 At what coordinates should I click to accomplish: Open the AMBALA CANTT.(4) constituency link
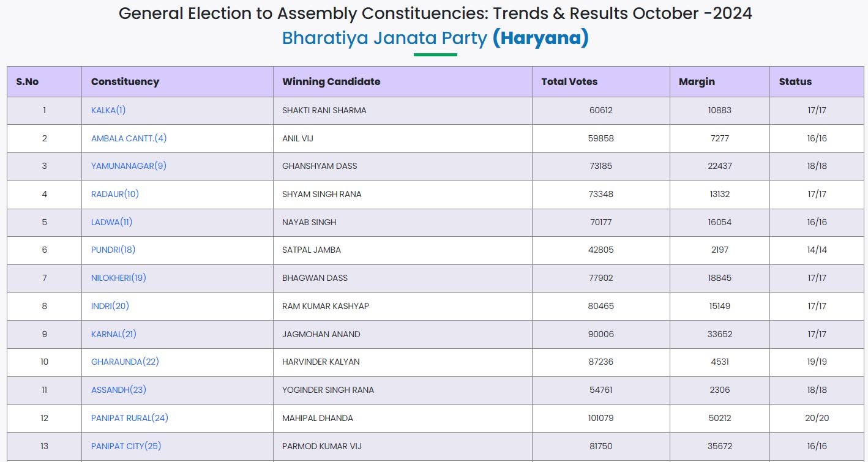click(x=129, y=138)
